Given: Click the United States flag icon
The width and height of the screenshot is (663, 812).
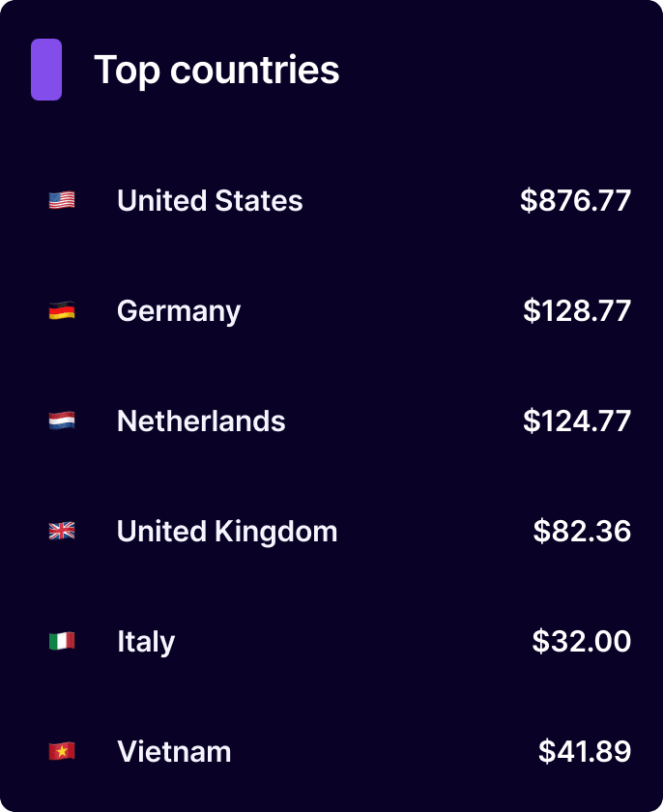Looking at the screenshot, I should coord(62,200).
